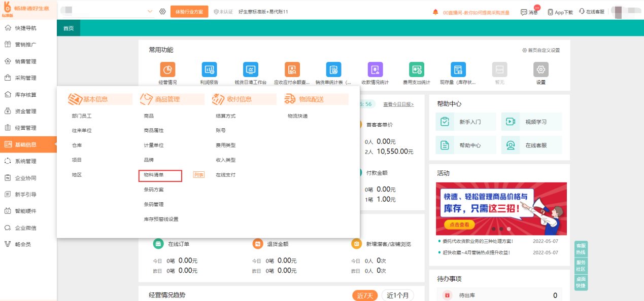Click the 消息 messages icon
644x301 pixels.
click(x=529, y=12)
